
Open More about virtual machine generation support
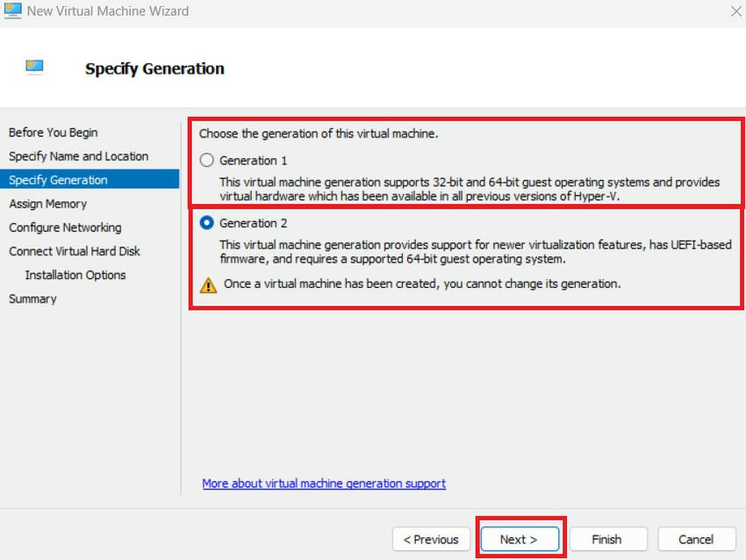324,484
